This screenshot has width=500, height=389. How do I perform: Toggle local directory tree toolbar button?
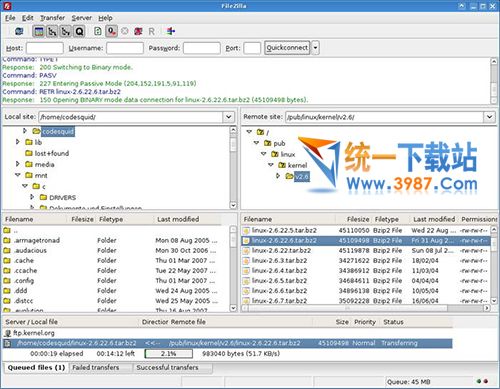pos(52,31)
